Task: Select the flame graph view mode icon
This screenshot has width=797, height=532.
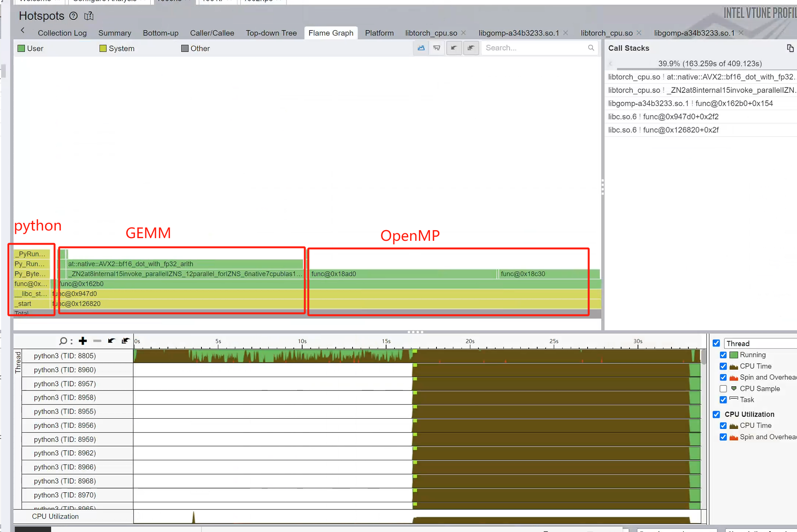Action: click(421, 48)
